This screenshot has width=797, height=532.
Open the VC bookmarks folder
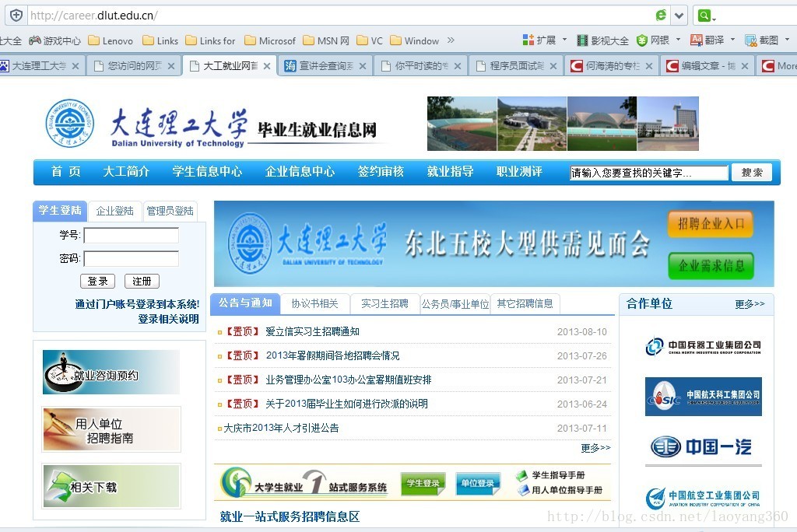pyautogui.click(x=370, y=40)
